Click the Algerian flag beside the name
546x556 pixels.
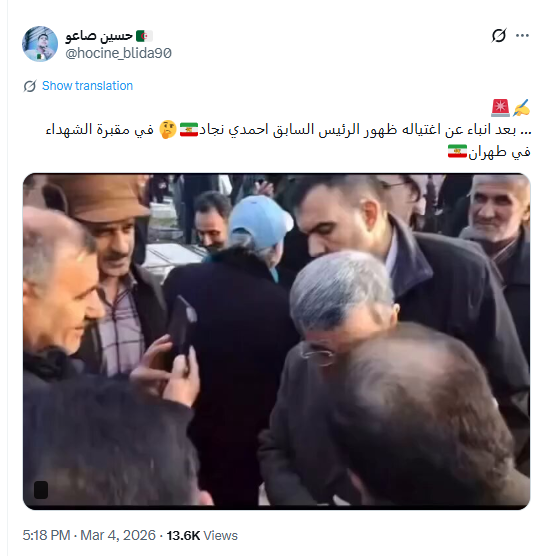(x=144, y=36)
